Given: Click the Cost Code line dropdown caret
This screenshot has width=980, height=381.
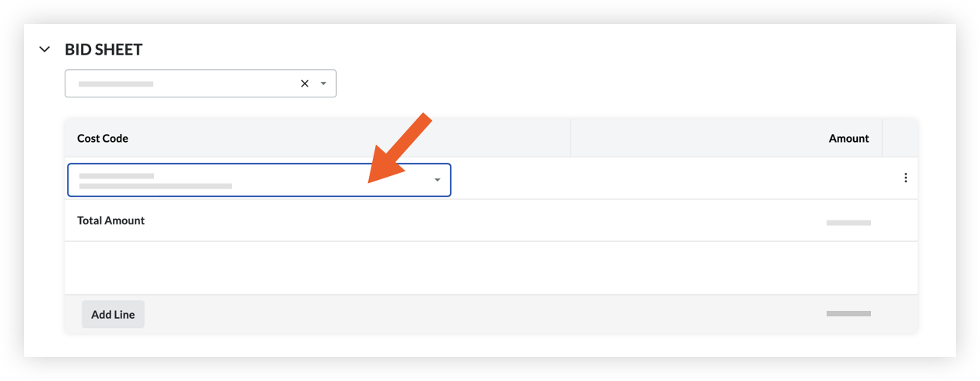Looking at the screenshot, I should [x=437, y=180].
